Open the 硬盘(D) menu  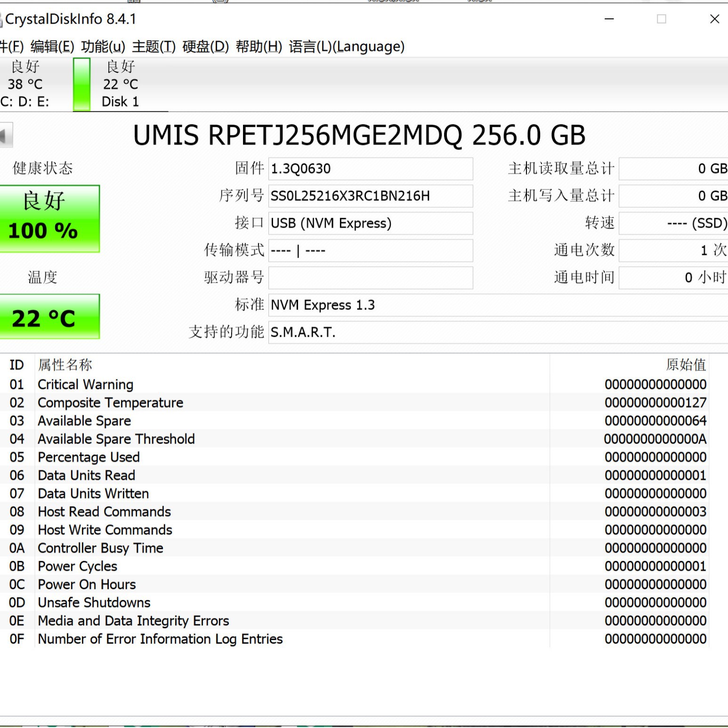click(205, 47)
